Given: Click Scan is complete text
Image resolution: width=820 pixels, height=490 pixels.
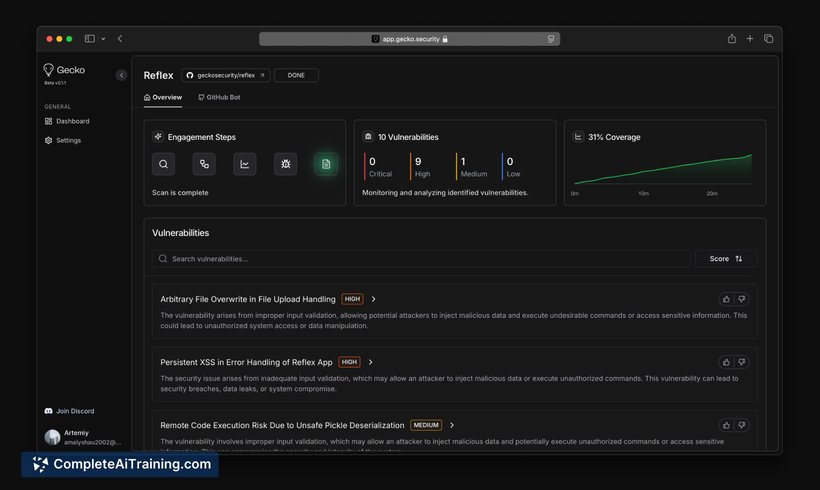Looking at the screenshot, I should [180, 192].
